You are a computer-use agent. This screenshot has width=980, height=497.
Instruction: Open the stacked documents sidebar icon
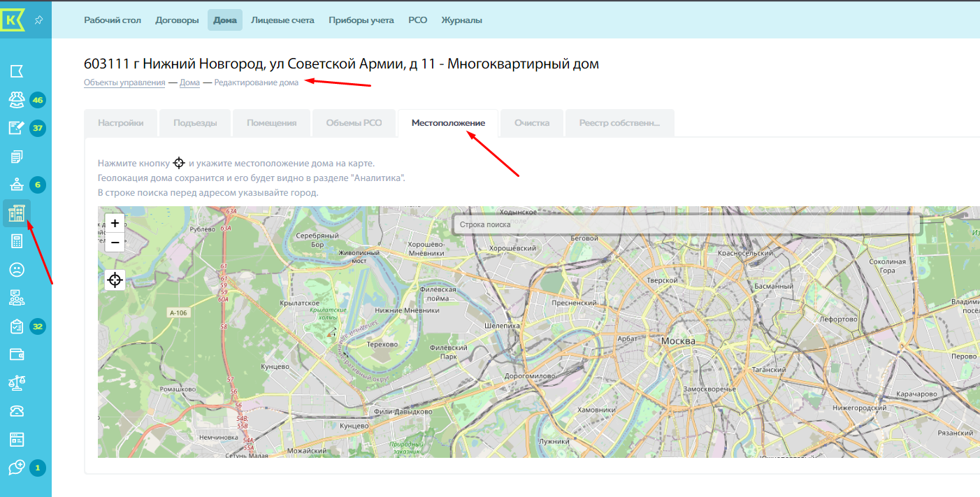(x=17, y=157)
